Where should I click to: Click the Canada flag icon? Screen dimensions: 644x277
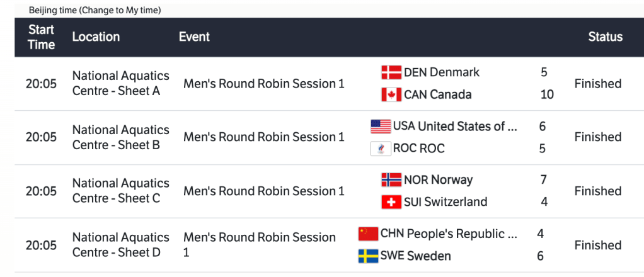click(391, 95)
